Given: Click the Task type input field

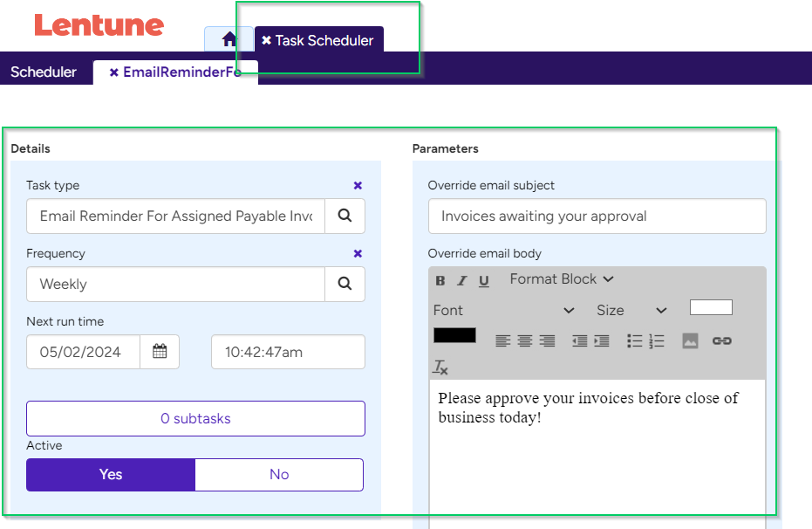Looking at the screenshot, I should 175,216.
